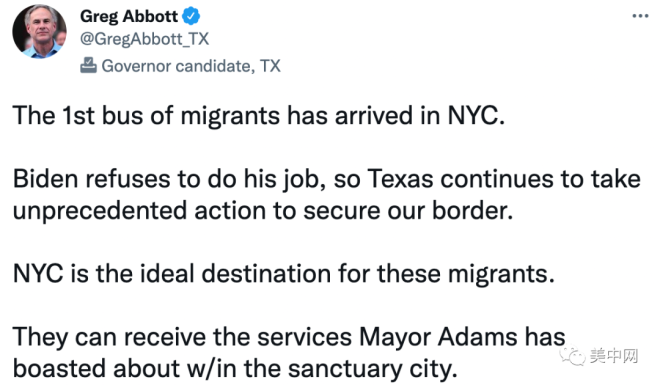Click the Governor candidate, TX label
Screen dimensions: 660x385
(x=191, y=66)
